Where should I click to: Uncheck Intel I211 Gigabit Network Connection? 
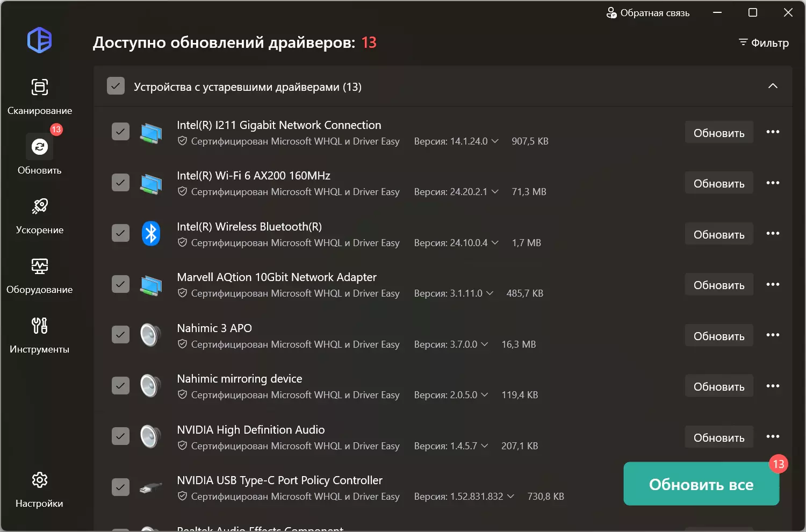pos(120,132)
